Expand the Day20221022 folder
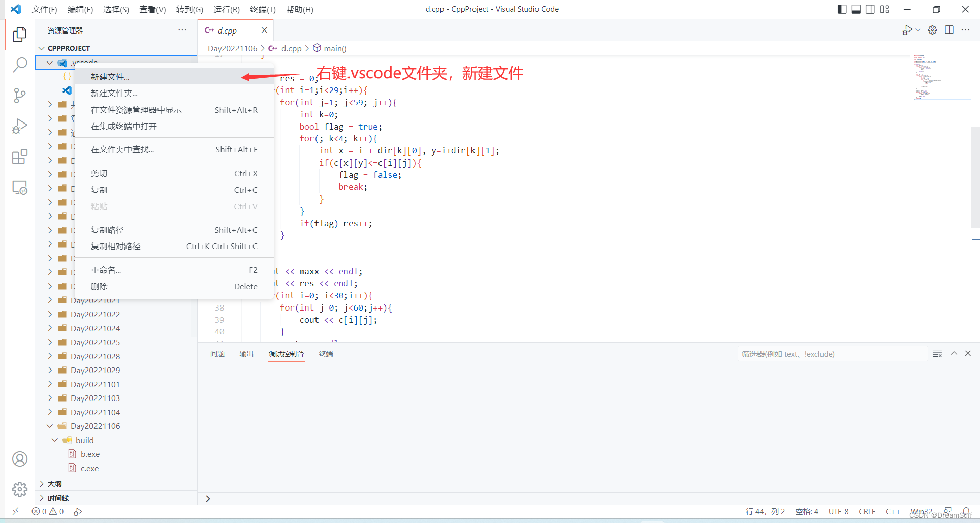 [50, 314]
